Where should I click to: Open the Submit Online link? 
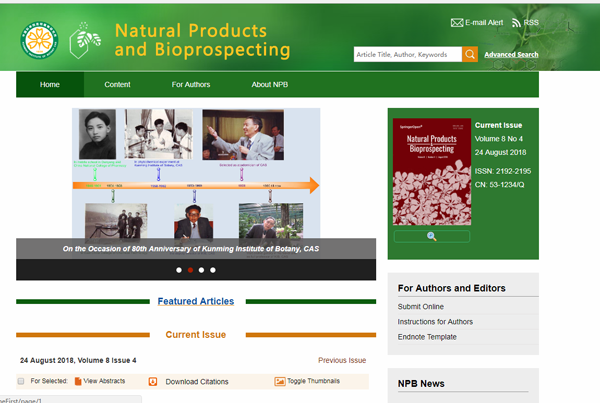click(x=421, y=307)
